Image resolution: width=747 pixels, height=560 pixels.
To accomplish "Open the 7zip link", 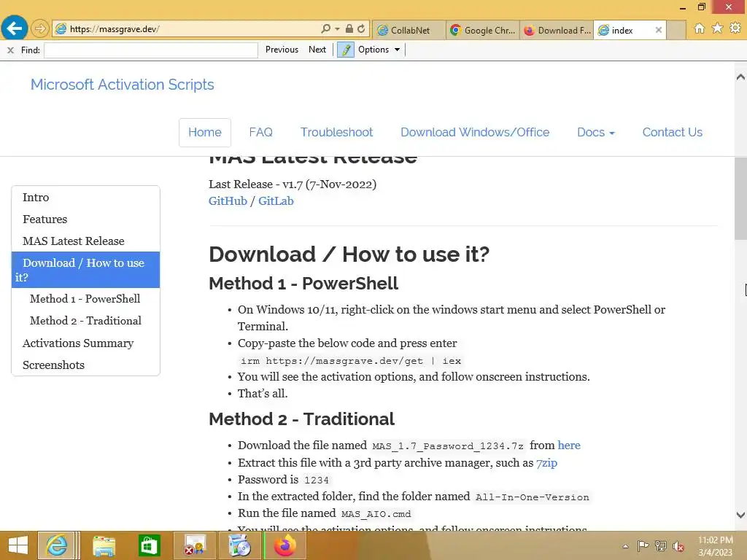I will click(x=546, y=463).
